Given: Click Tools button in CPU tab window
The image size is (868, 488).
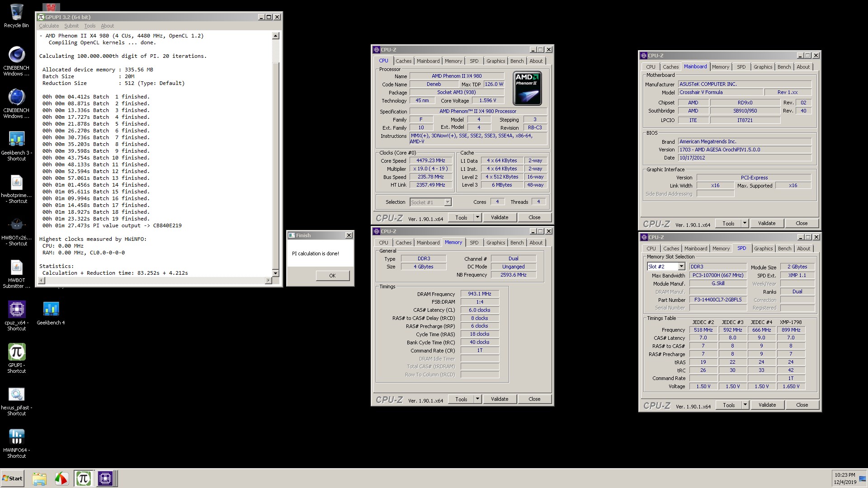Looking at the screenshot, I should 461,217.
